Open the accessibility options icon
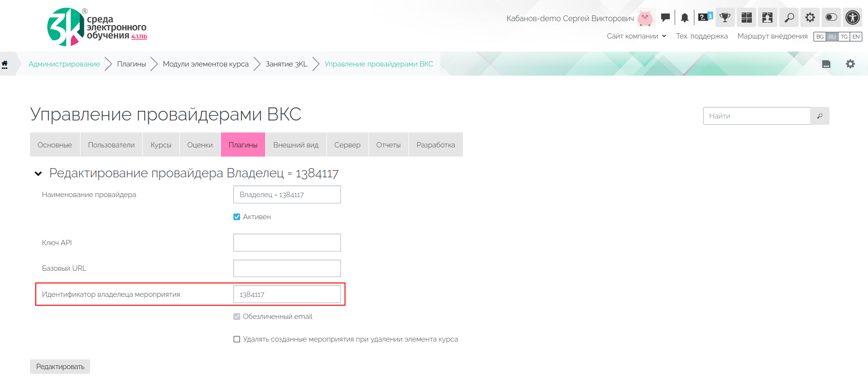This screenshot has width=868, height=384. tap(853, 18)
